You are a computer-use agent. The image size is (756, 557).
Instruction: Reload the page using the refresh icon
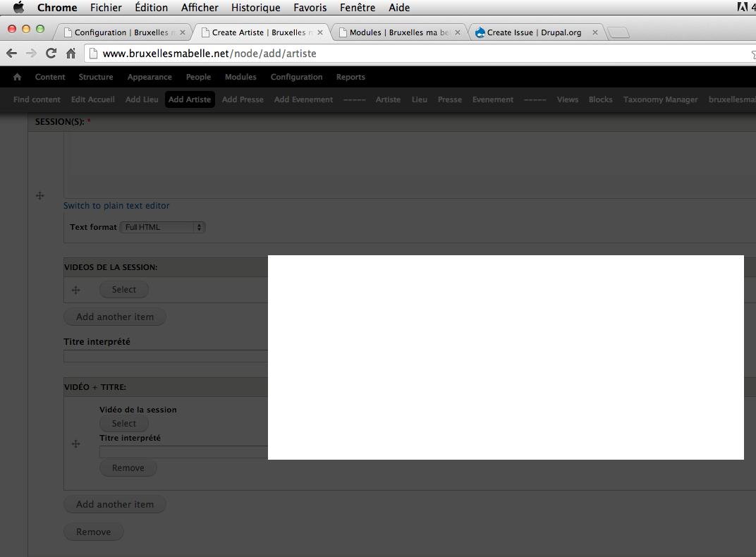click(50, 52)
